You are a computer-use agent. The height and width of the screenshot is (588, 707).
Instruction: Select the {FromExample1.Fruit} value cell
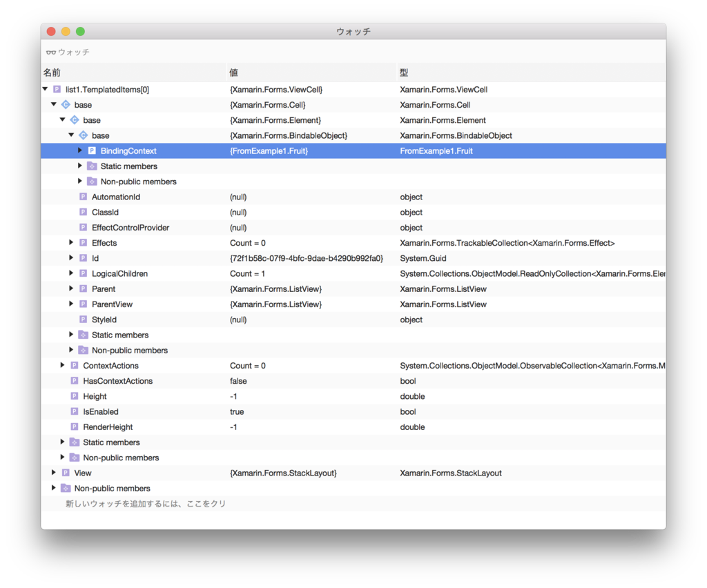(269, 151)
